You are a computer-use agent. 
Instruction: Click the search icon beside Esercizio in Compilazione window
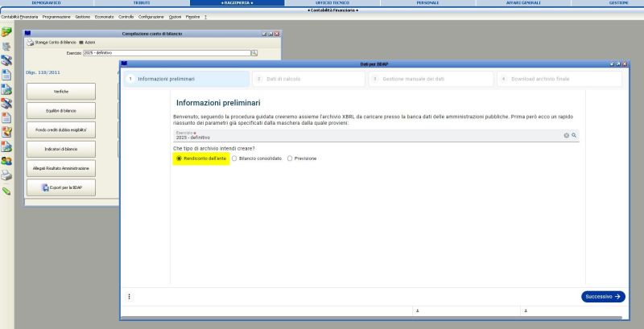(254, 53)
